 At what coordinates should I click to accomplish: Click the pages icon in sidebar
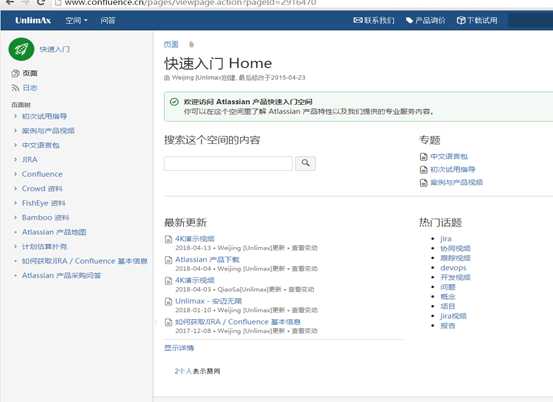coord(15,73)
